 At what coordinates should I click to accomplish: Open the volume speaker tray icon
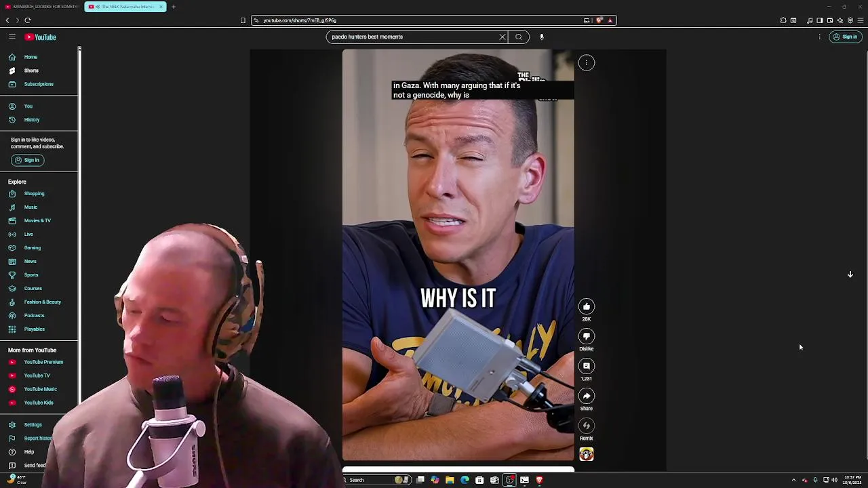(x=834, y=480)
